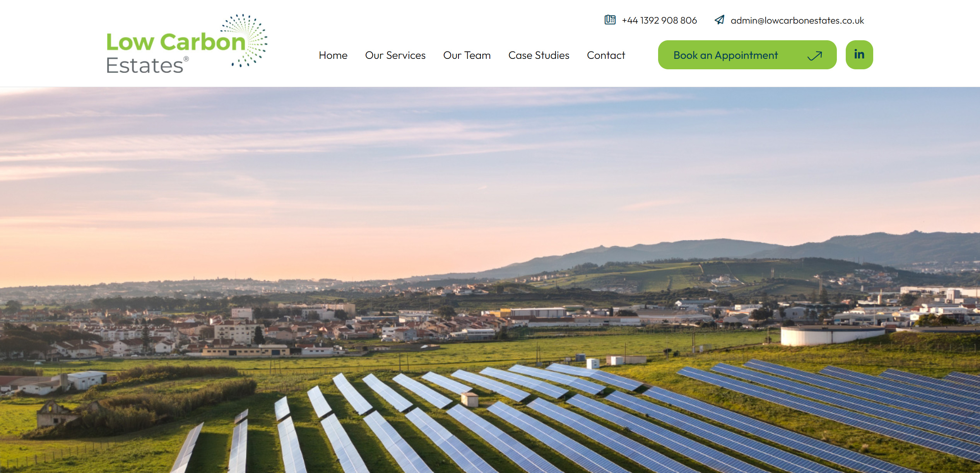Viewport: 980px width, 473px height.
Task: Click the arrow icon inside Book an Appointment
Action: click(814, 56)
